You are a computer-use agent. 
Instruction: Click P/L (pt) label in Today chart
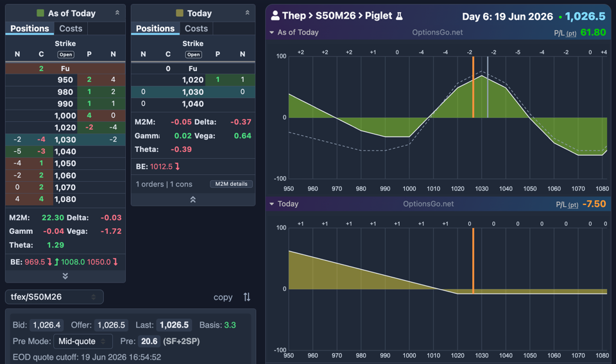[x=567, y=205]
